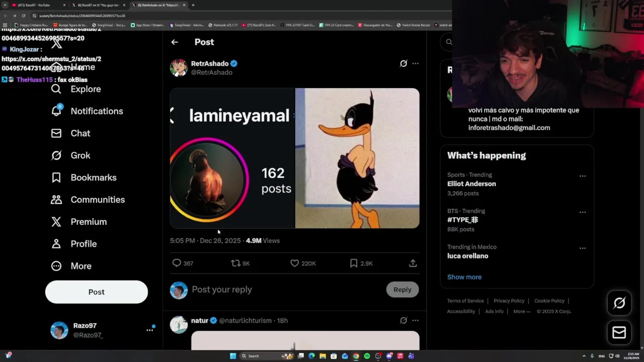Click the post timestamp 5:05 PM
Viewport: 644px width, 362px height.
205,241
